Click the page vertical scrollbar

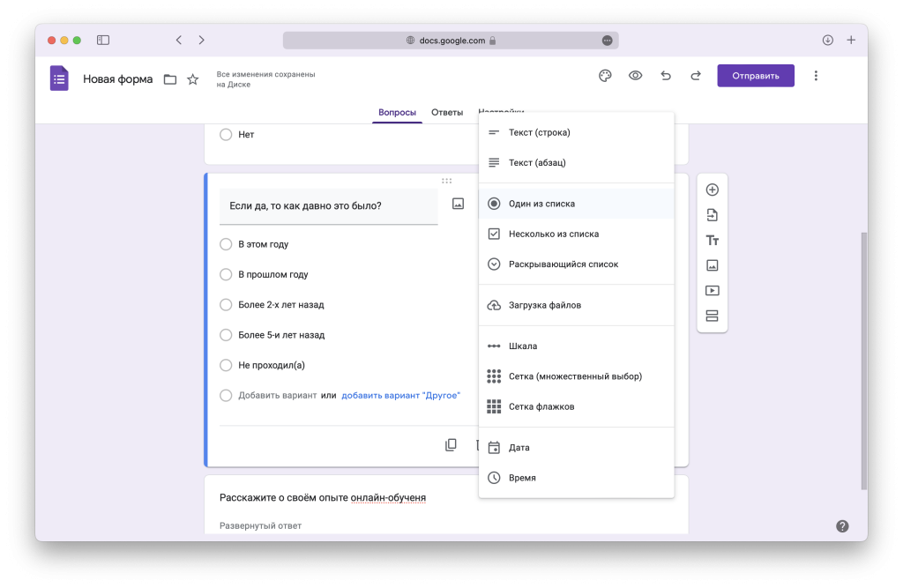click(x=864, y=361)
